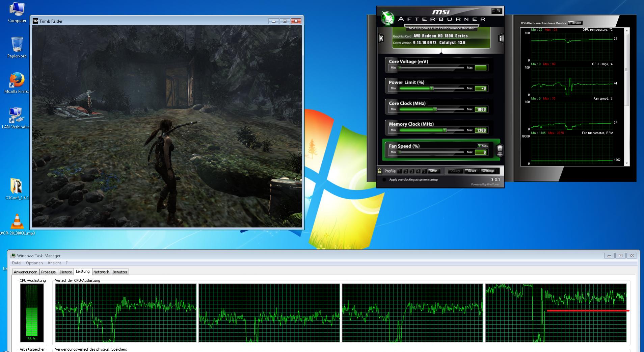Click the AMD Radeon HD 7800 Series text
Viewport: 644px width, 352px height.
coord(440,36)
